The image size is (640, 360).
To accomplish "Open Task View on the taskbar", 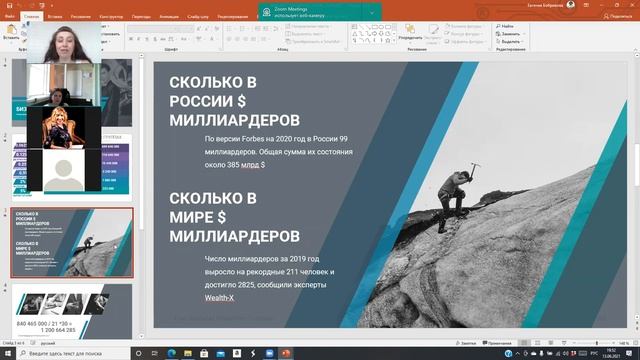I will [x=155, y=353].
